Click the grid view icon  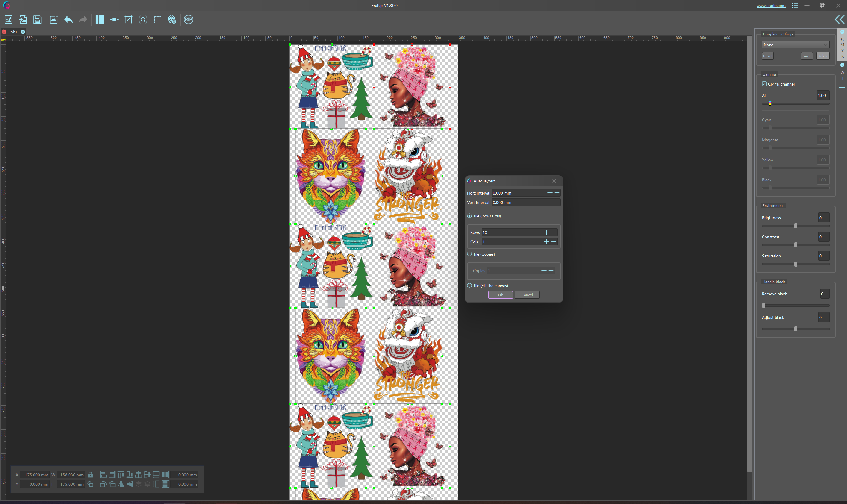click(100, 19)
